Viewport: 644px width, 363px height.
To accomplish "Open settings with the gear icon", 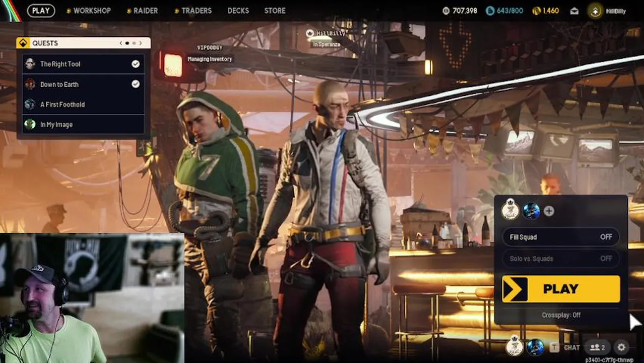I will point(621,347).
